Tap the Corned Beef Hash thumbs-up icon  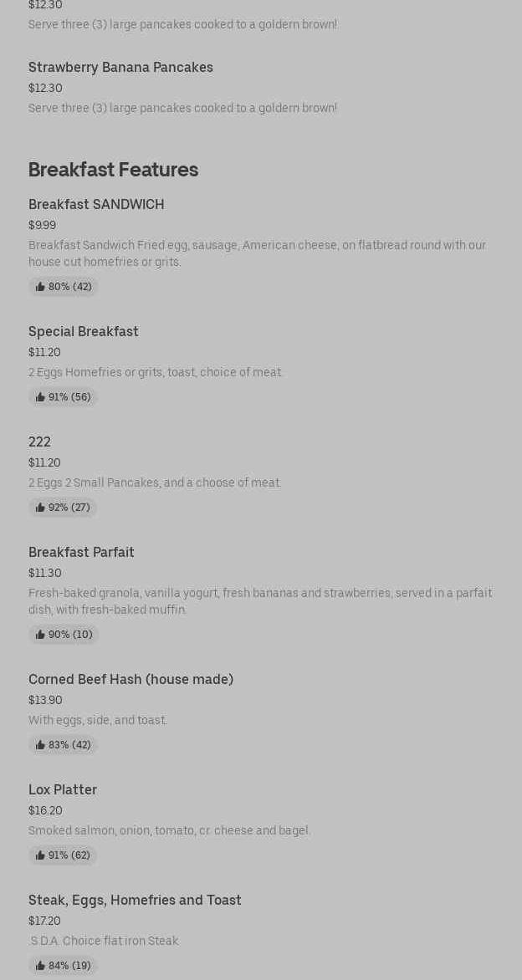coord(40,745)
